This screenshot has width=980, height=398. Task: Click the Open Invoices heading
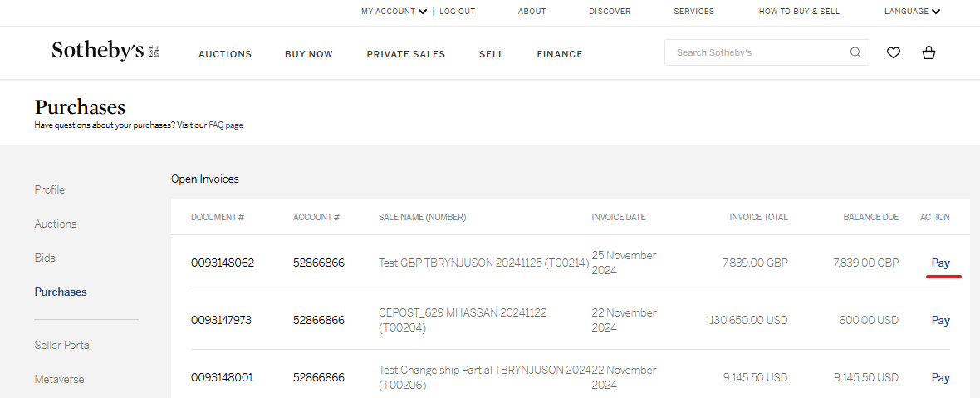tap(205, 179)
